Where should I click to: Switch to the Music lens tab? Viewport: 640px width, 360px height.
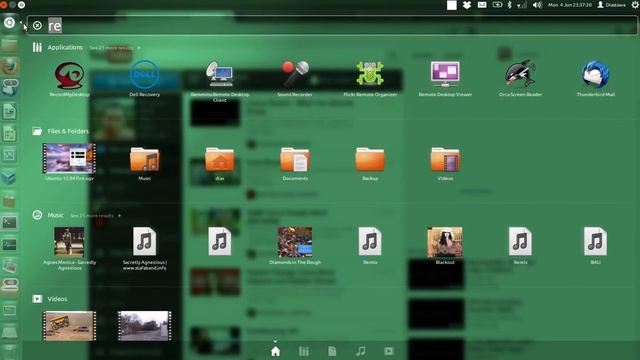coord(360,351)
